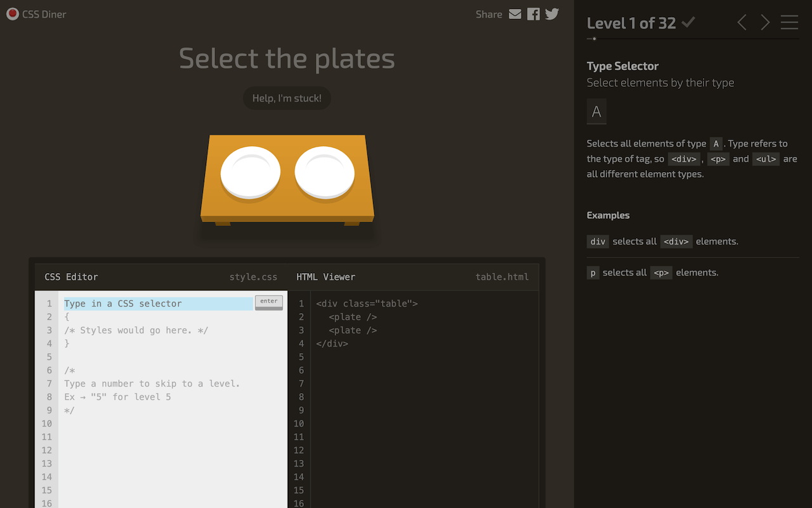The width and height of the screenshot is (812, 508).
Task: Submit the selector with the enter button
Action: coord(268,302)
